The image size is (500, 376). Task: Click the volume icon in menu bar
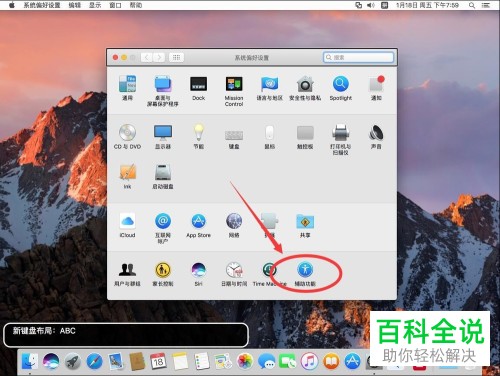[371, 5]
